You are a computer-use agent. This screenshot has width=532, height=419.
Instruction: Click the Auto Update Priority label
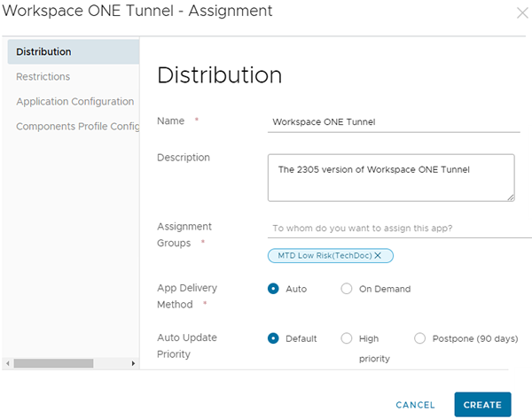(187, 345)
